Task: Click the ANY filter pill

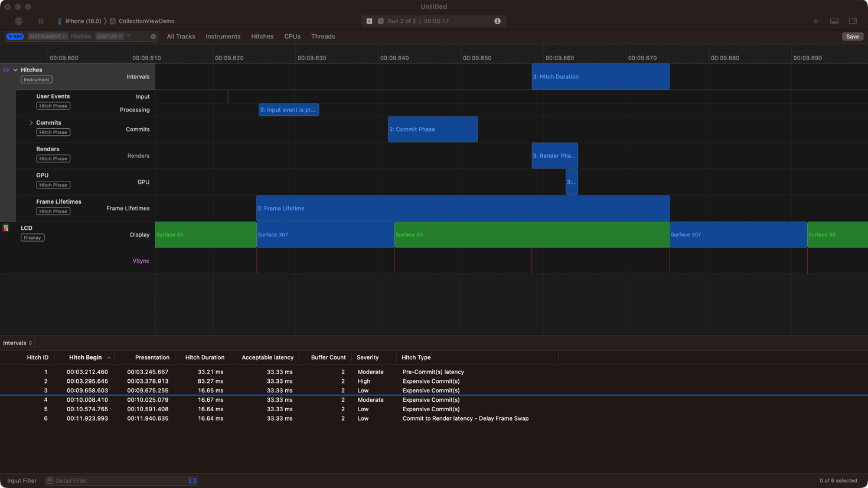Action: [x=15, y=37]
